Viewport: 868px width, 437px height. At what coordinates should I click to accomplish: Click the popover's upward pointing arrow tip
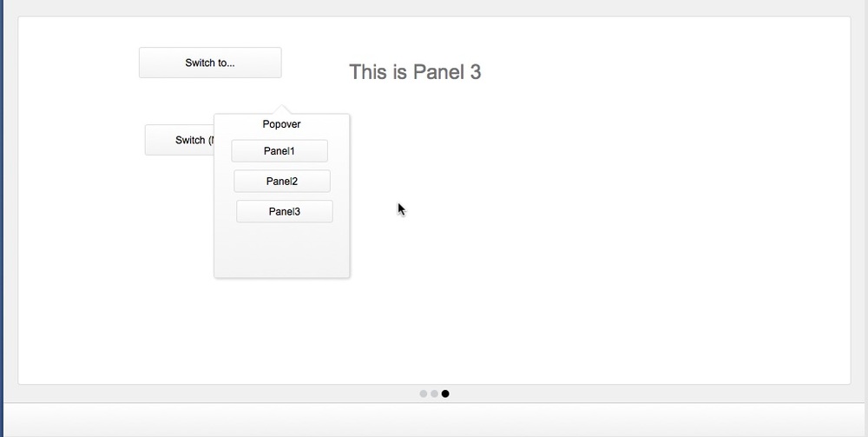click(x=282, y=108)
